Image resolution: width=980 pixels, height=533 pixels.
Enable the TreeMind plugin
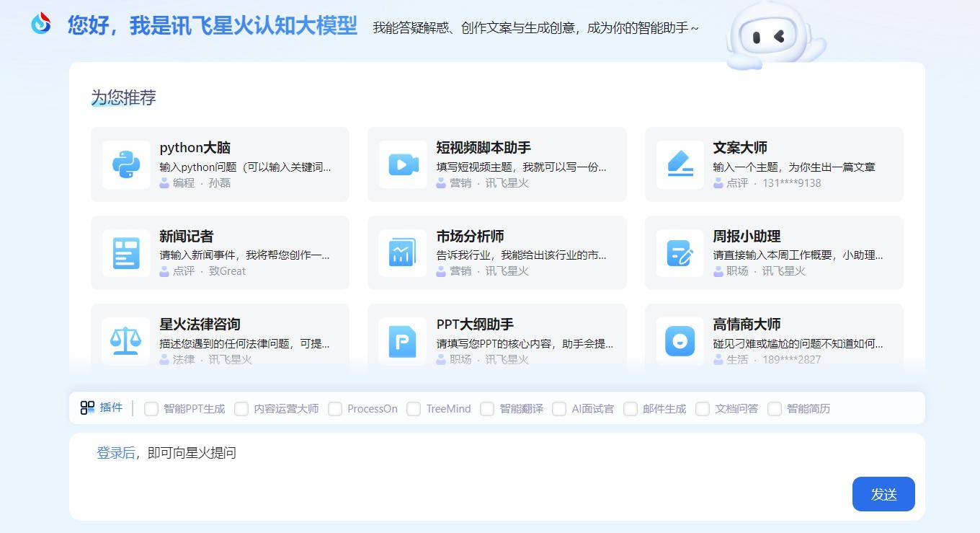(x=414, y=409)
